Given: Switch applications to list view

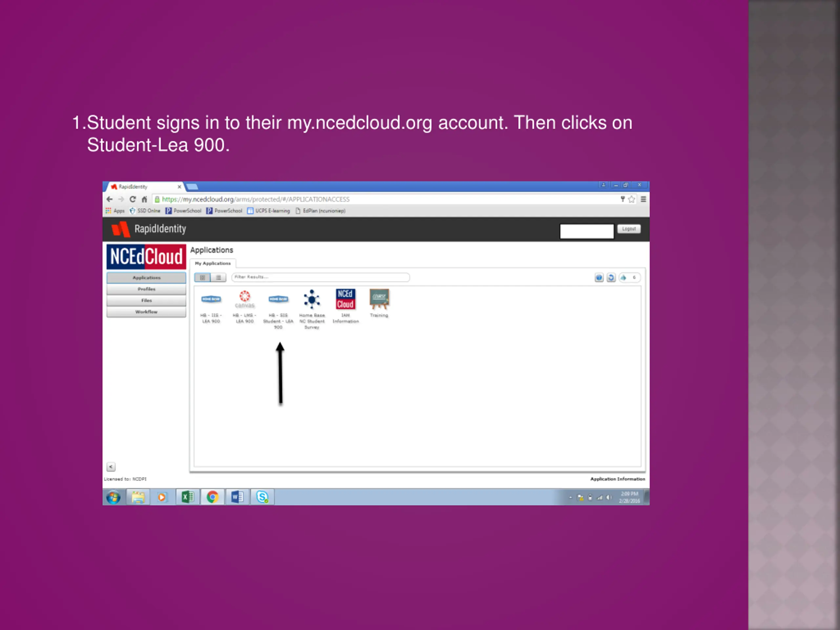Looking at the screenshot, I should click(x=218, y=278).
